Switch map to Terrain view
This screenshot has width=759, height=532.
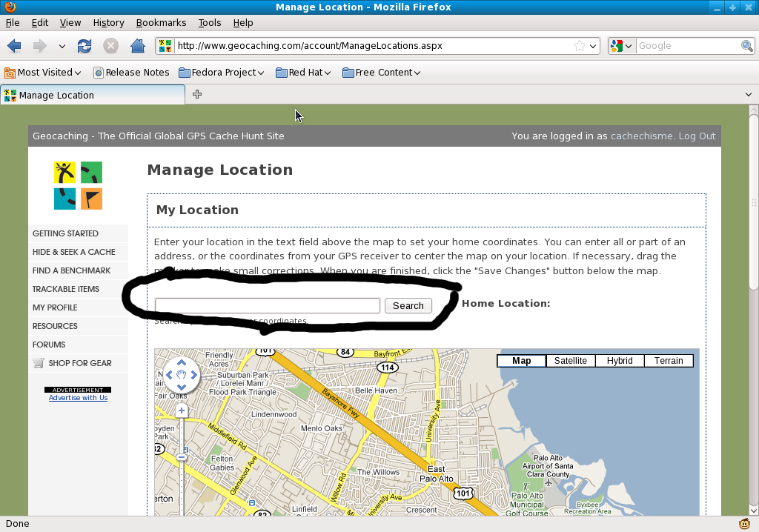(x=669, y=361)
